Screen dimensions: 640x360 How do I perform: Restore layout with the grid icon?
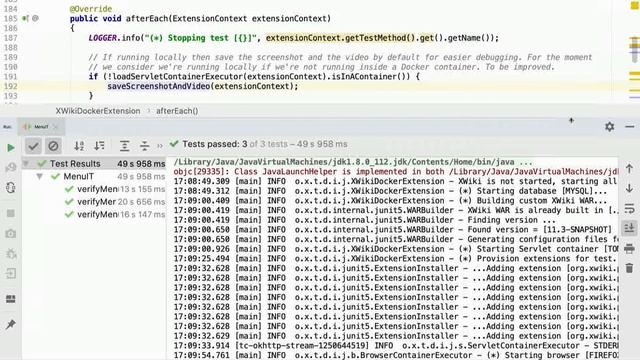(11, 299)
